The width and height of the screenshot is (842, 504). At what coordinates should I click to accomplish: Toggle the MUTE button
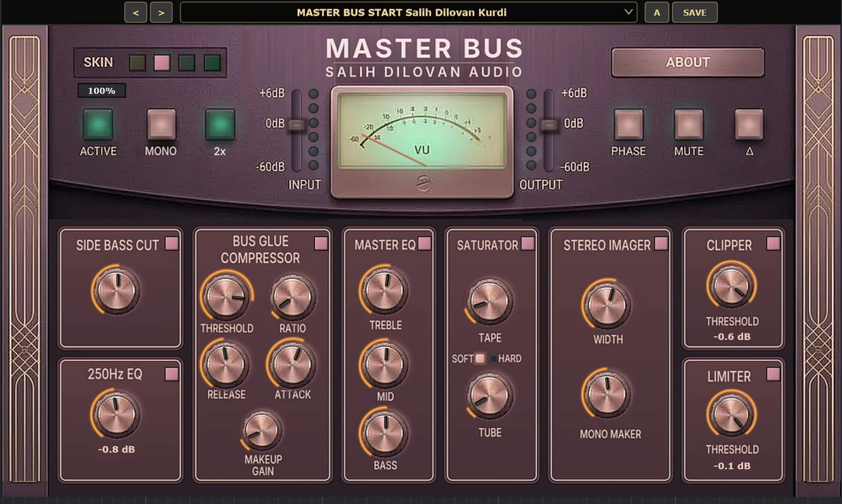tap(689, 124)
